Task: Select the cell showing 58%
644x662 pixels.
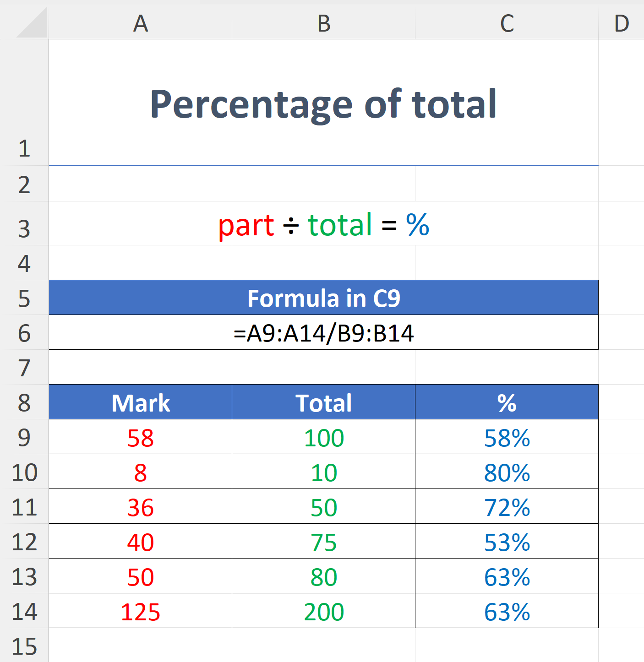Action: tap(506, 437)
